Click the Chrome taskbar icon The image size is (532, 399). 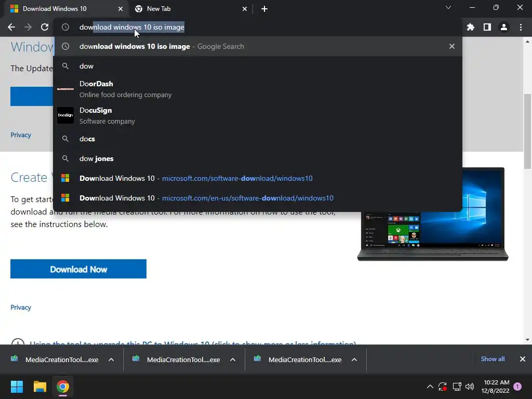pos(63,387)
